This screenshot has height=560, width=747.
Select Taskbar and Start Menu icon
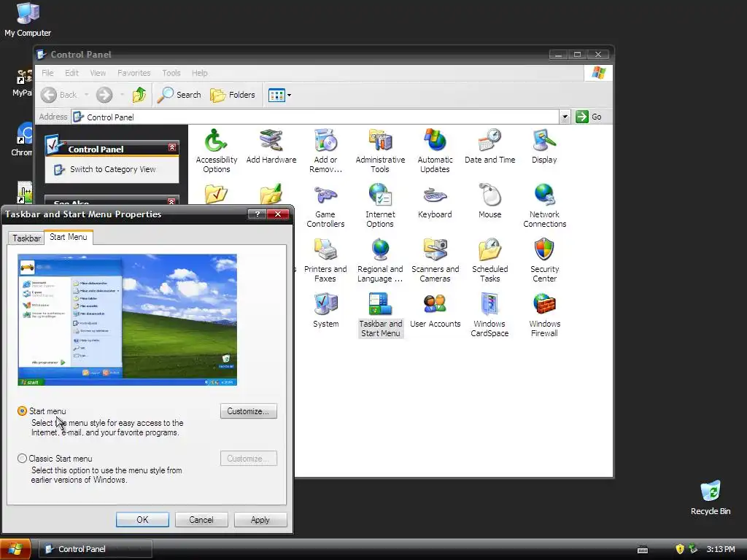click(x=380, y=315)
